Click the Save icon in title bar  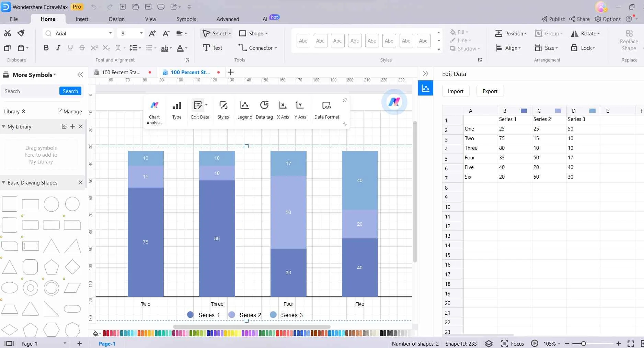(x=148, y=7)
